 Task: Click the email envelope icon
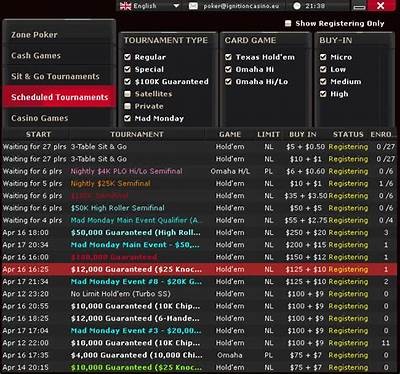coord(193,6)
